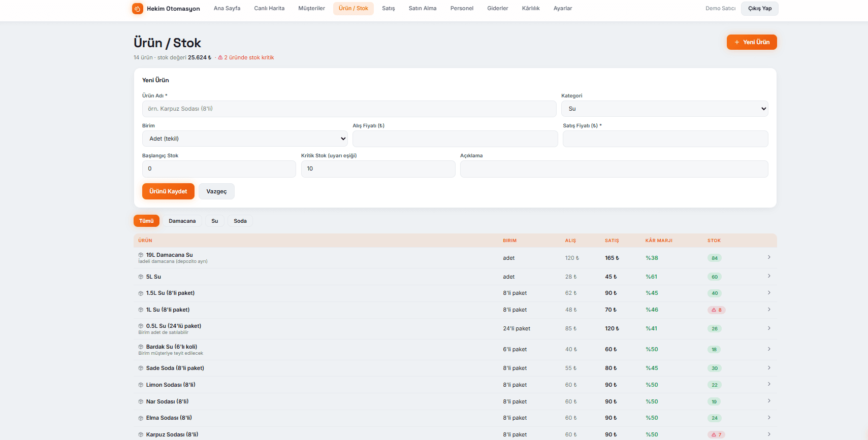Open Limon Sodası row chevron

tap(769, 384)
